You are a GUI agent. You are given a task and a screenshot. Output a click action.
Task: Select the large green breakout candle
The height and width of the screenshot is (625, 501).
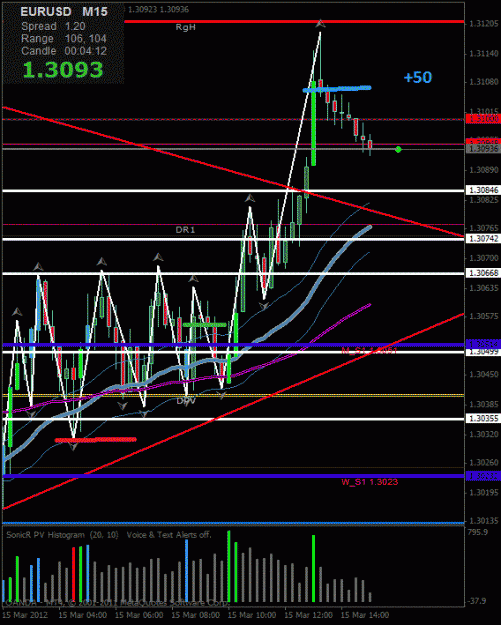(x=314, y=123)
